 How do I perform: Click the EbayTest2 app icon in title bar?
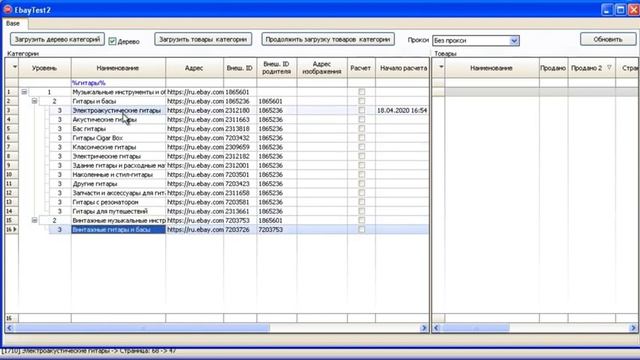[7, 9]
